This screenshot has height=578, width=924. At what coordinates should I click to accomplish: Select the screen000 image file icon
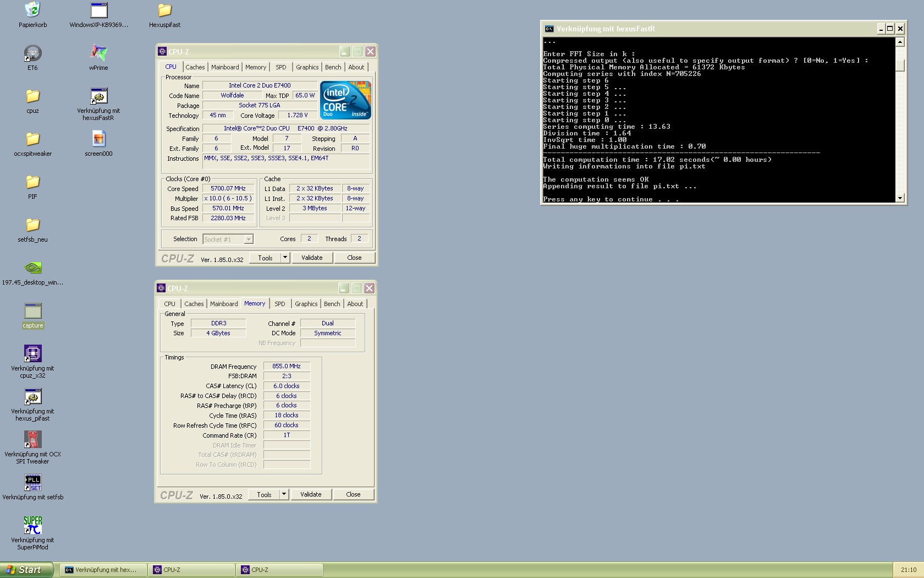tap(98, 139)
